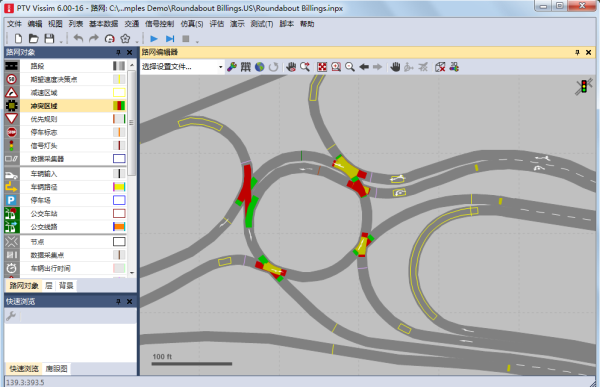Choose the 信号灯头 signal head object type
The width and height of the screenshot is (600, 387).
point(70,145)
